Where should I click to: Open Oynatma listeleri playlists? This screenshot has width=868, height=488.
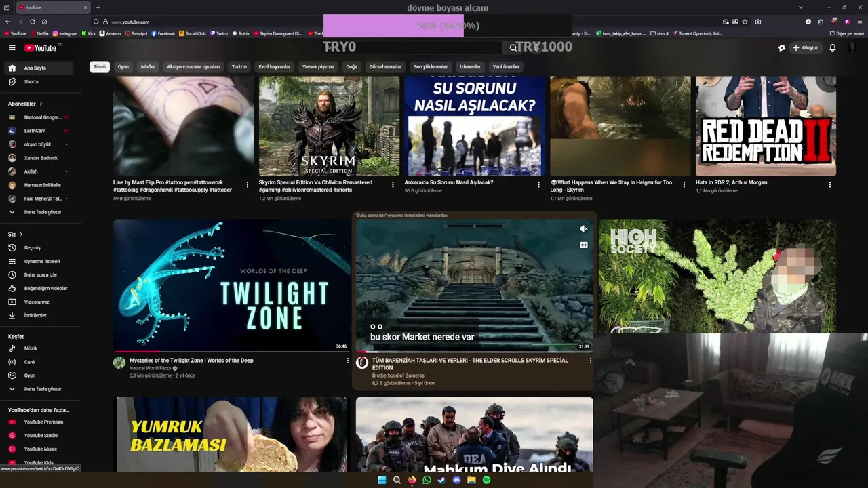point(42,261)
